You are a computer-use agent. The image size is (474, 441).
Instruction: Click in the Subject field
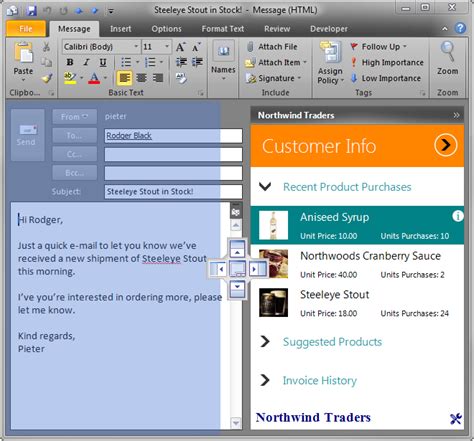(x=173, y=192)
